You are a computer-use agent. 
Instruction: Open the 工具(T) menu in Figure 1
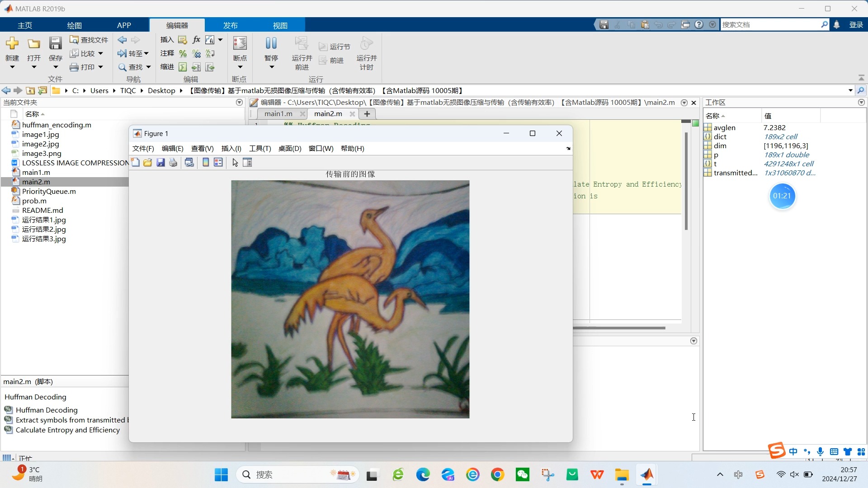coord(260,149)
